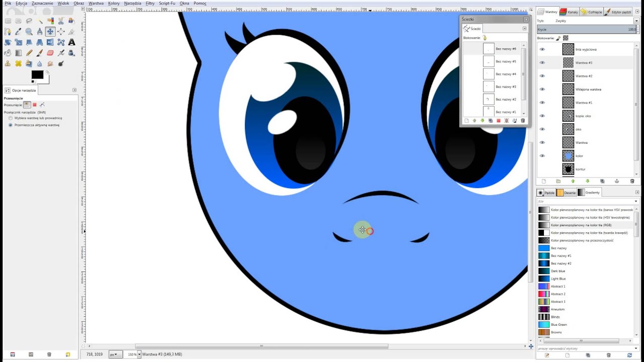Switch to the Cofnięcie tab

pos(591,12)
